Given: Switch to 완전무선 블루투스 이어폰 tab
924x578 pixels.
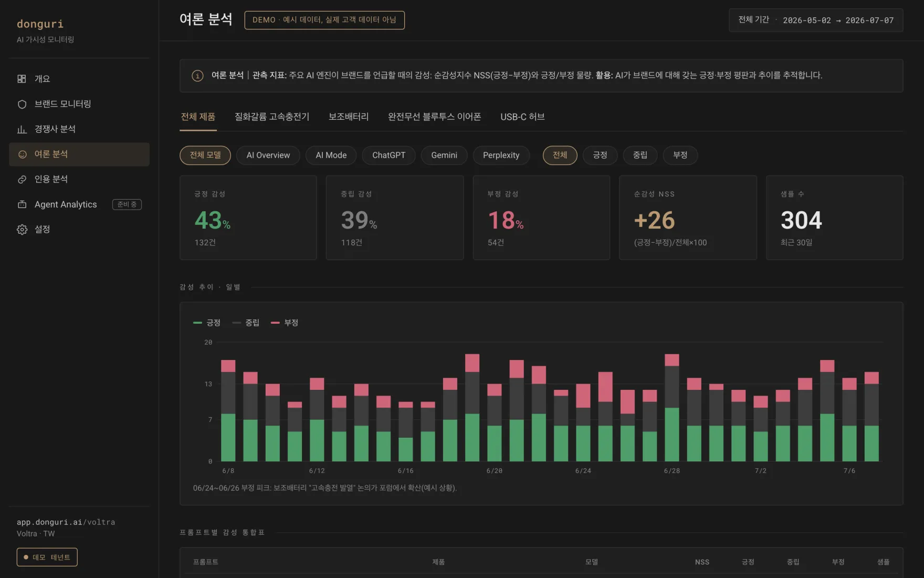Looking at the screenshot, I should tap(434, 117).
